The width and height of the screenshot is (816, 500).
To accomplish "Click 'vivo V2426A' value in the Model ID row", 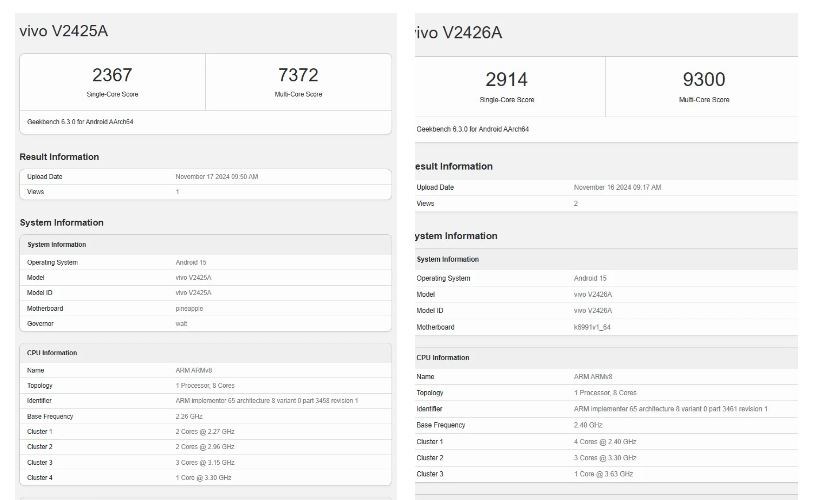I will (593, 311).
